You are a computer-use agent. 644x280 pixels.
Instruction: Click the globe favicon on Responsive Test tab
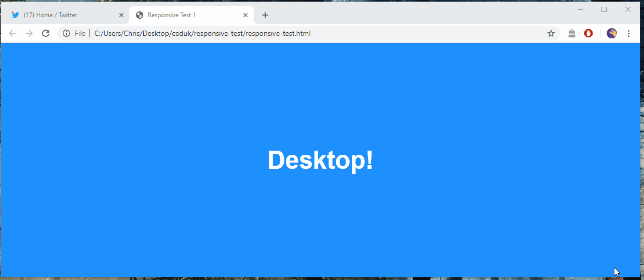click(x=140, y=15)
